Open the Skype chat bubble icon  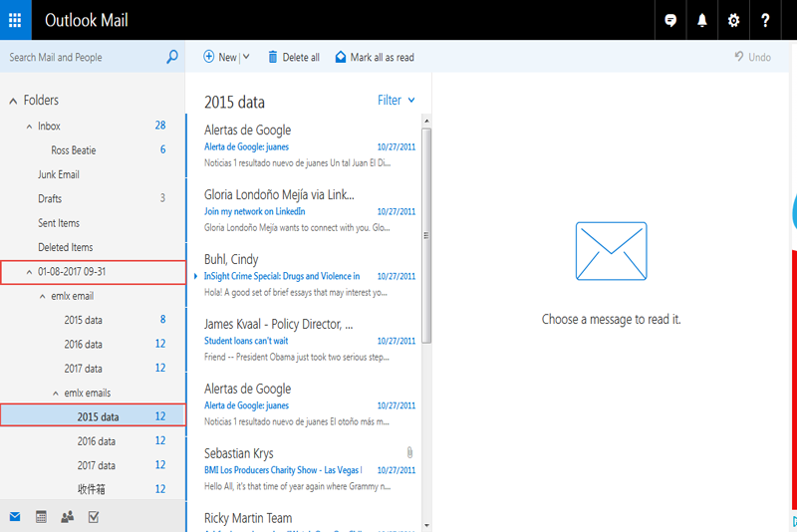click(670, 20)
